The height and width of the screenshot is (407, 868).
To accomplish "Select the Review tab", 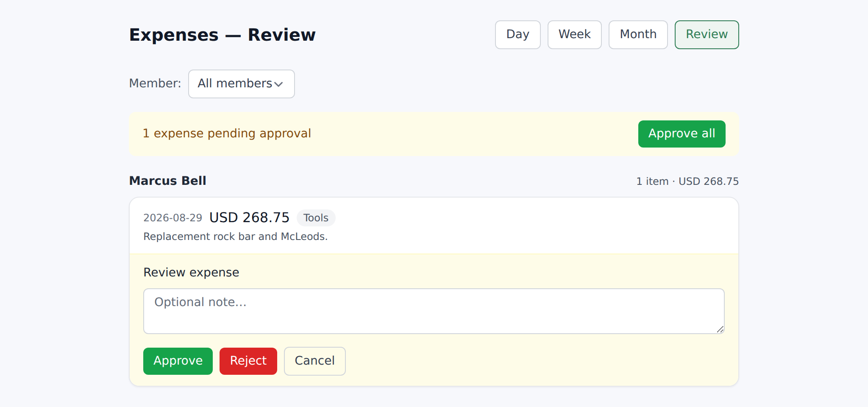I will point(707,35).
